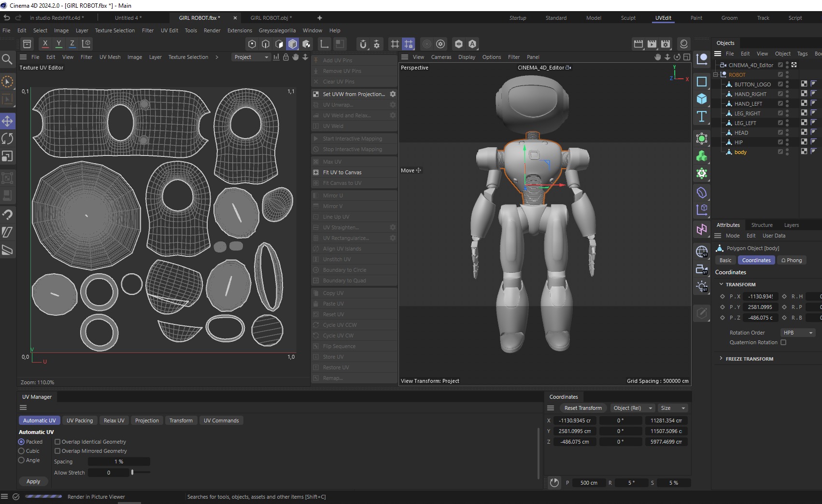The width and height of the screenshot is (822, 504).
Task: Click the Spacing percent field
Action: click(119, 462)
